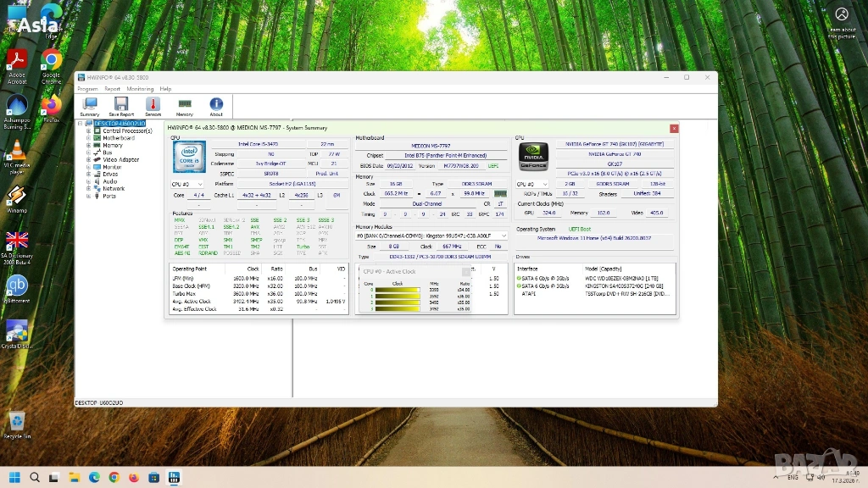Select the Motherboard tree item
The image size is (868, 488).
pos(119,138)
